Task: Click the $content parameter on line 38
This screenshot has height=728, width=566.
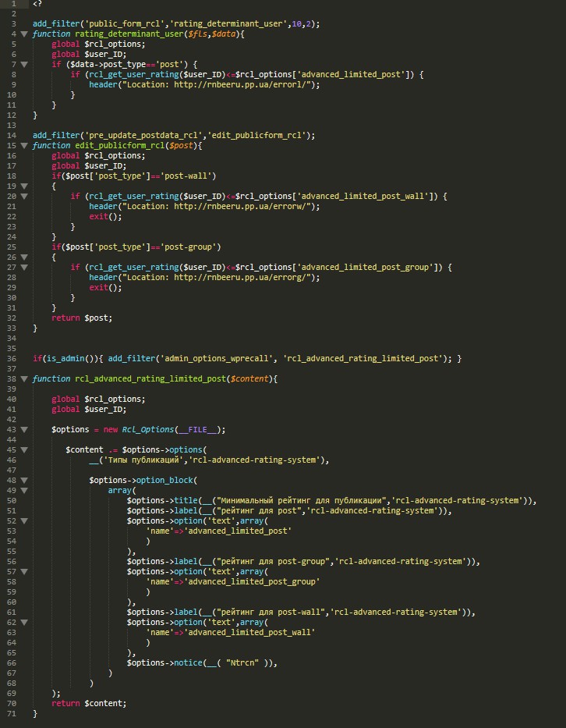Action: point(249,379)
